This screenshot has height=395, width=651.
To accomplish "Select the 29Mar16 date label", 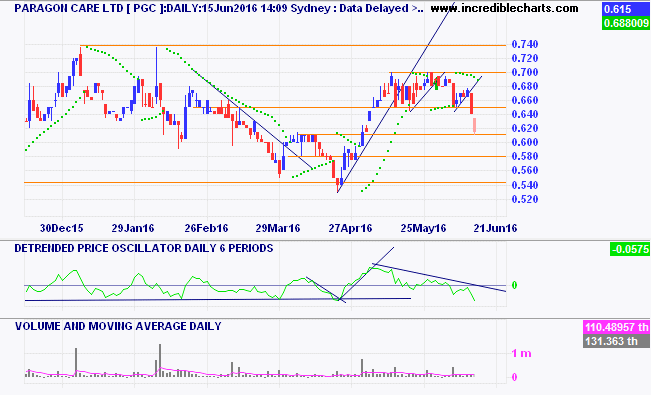I will [x=278, y=228].
